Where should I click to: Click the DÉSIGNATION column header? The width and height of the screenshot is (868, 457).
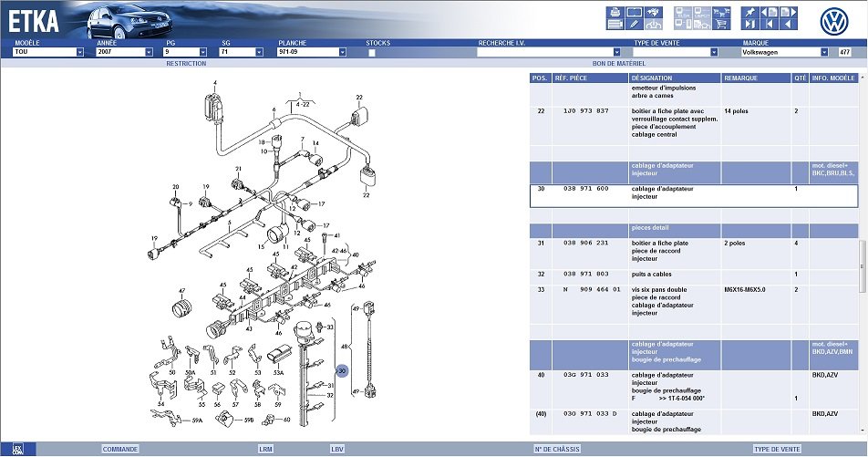(675, 78)
